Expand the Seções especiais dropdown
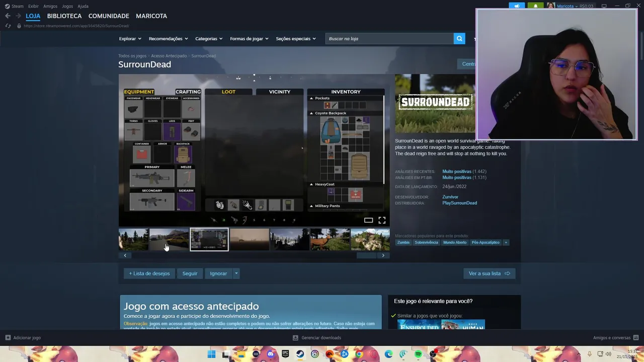The width and height of the screenshot is (644, 362). (x=296, y=39)
